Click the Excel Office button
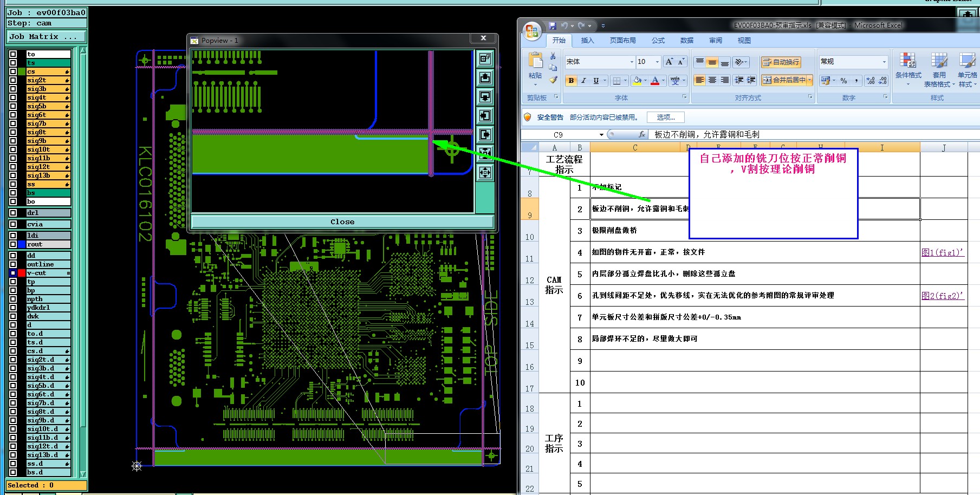This screenshot has width=980, height=495. tap(532, 31)
